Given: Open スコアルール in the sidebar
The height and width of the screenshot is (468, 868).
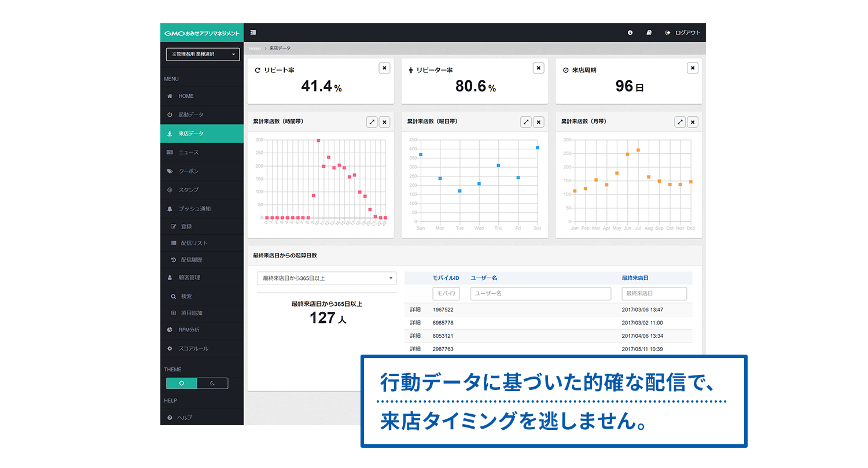Looking at the screenshot, I should click(x=202, y=348).
